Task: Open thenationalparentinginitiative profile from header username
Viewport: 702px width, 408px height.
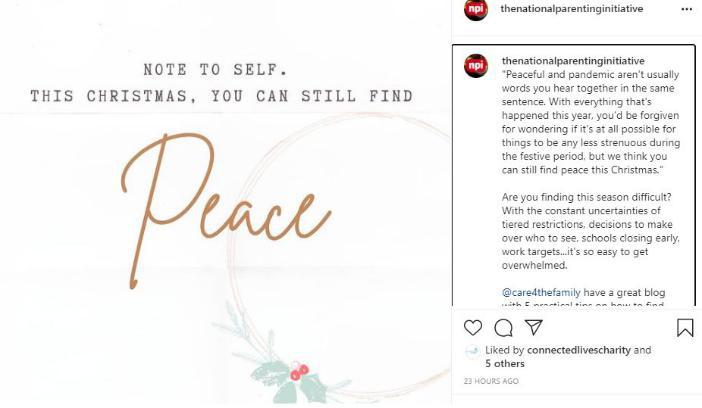Action: click(571, 9)
